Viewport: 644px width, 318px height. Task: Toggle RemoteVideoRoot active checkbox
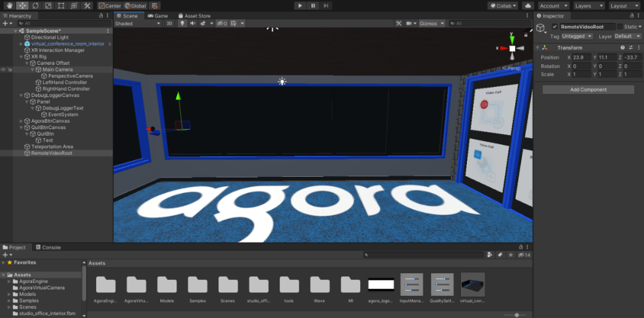click(555, 27)
